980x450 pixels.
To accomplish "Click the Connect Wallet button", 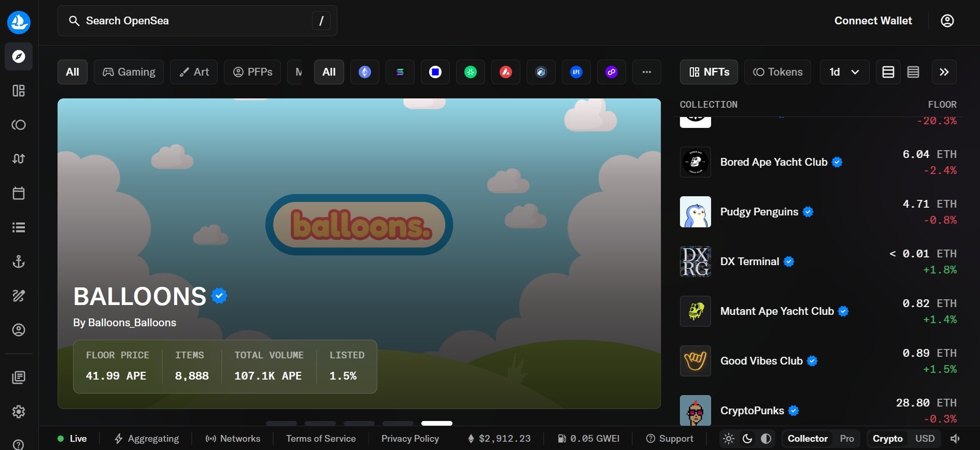I will [x=873, y=21].
